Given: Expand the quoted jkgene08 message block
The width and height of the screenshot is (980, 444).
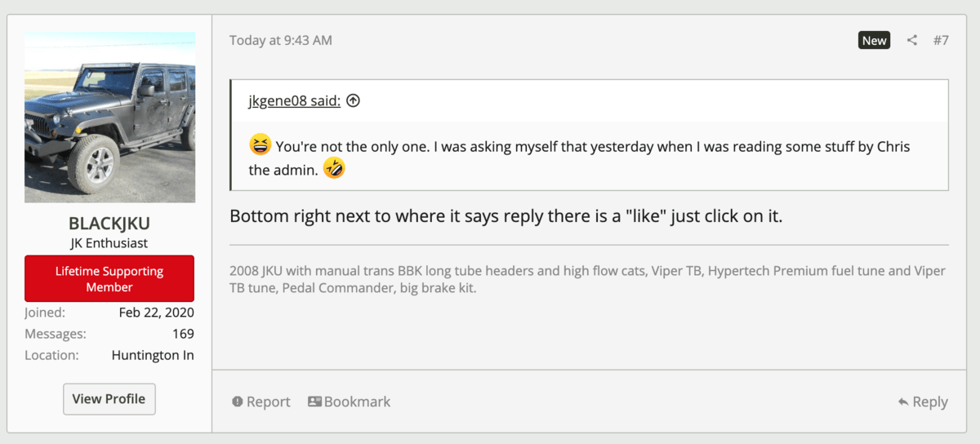Looking at the screenshot, I should point(588,158).
